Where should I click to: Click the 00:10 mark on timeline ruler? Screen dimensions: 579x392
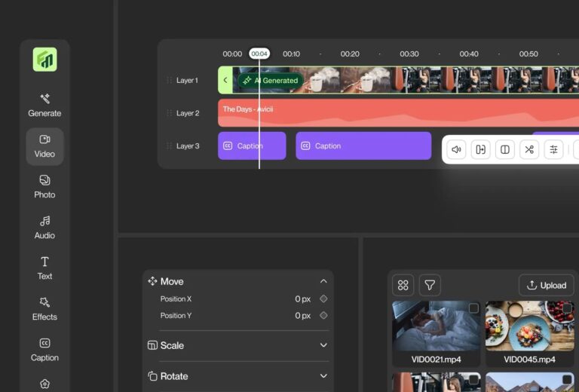click(x=291, y=54)
